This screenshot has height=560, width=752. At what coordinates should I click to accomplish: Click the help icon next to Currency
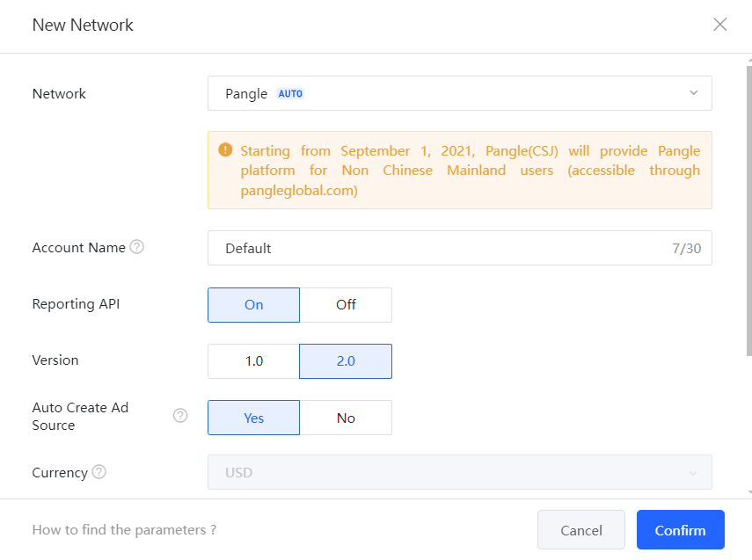(98, 471)
